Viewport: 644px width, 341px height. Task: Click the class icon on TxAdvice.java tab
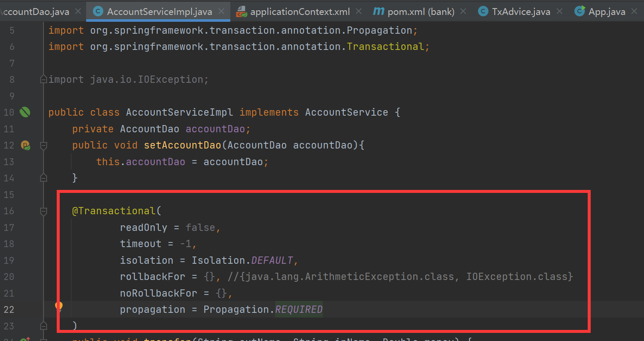tap(483, 12)
